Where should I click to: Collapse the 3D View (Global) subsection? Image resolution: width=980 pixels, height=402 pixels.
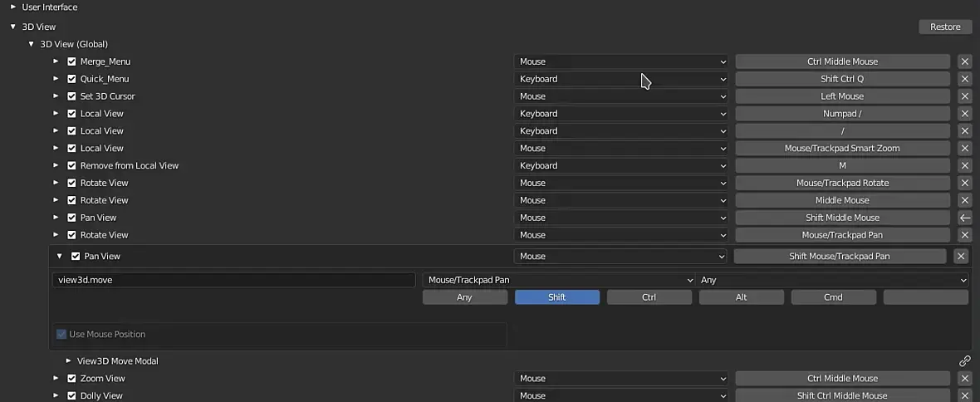point(31,44)
